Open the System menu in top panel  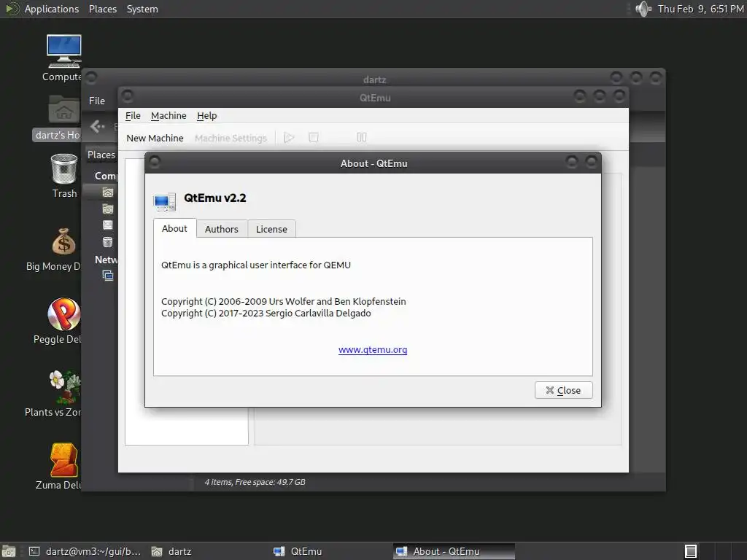pos(142,9)
